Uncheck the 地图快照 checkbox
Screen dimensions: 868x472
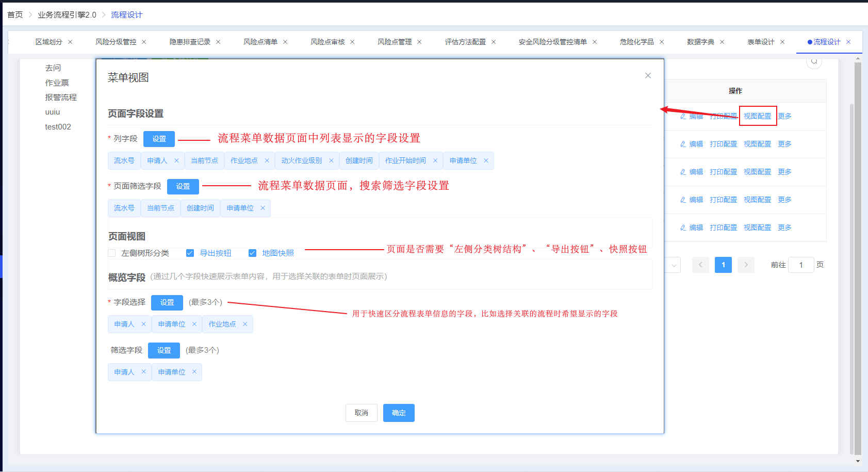click(x=252, y=253)
